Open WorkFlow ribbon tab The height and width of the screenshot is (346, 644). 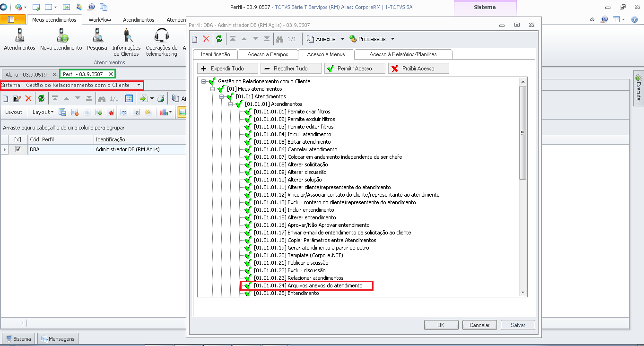tap(100, 20)
